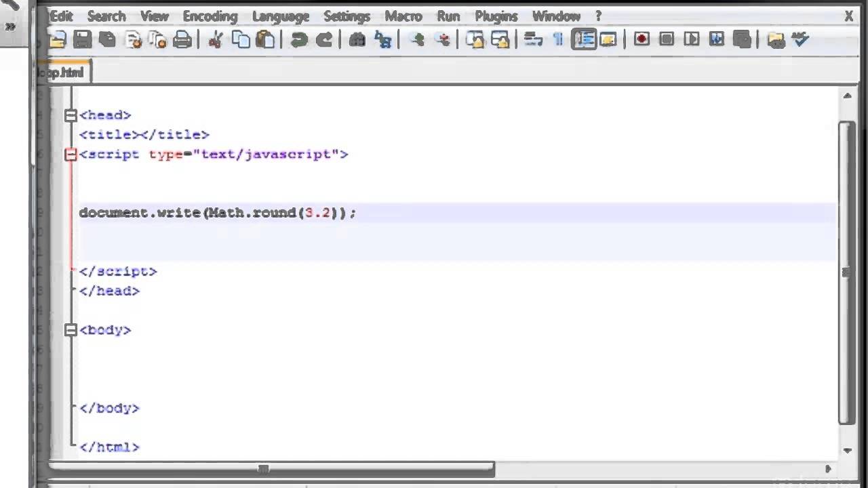Open the Run menu
Image resolution: width=868 pixels, height=488 pixels.
coord(448,16)
